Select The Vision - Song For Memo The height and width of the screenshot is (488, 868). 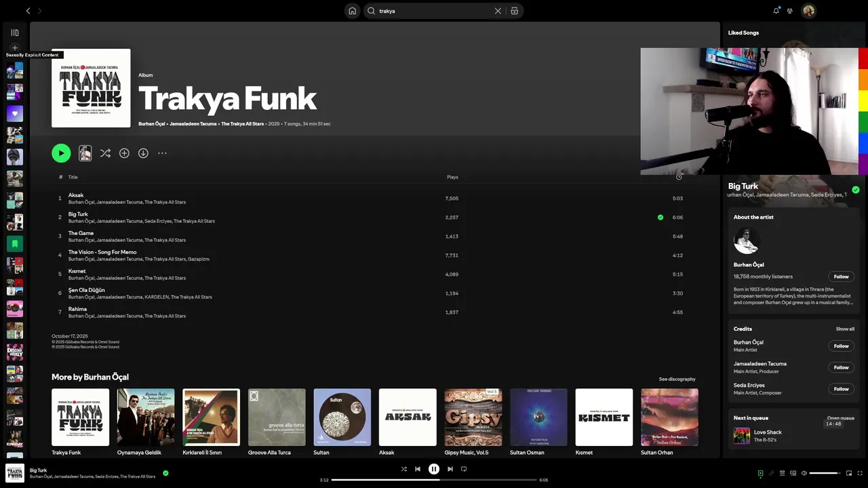click(x=102, y=252)
